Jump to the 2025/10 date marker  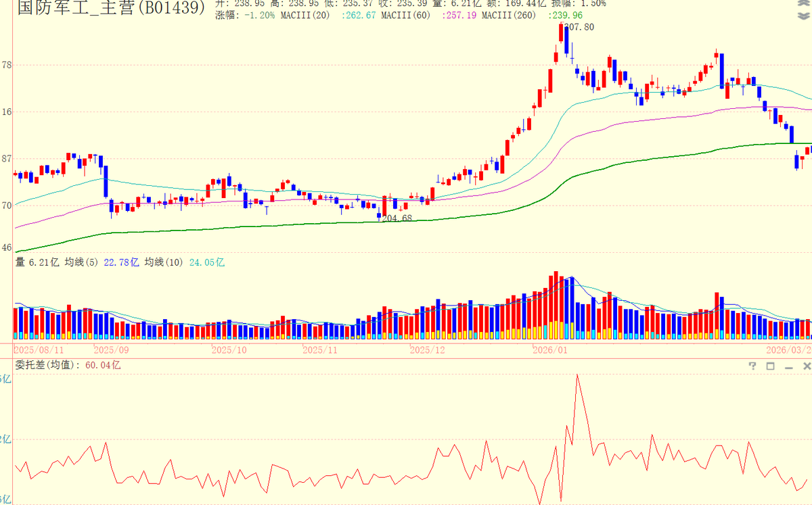229,350
